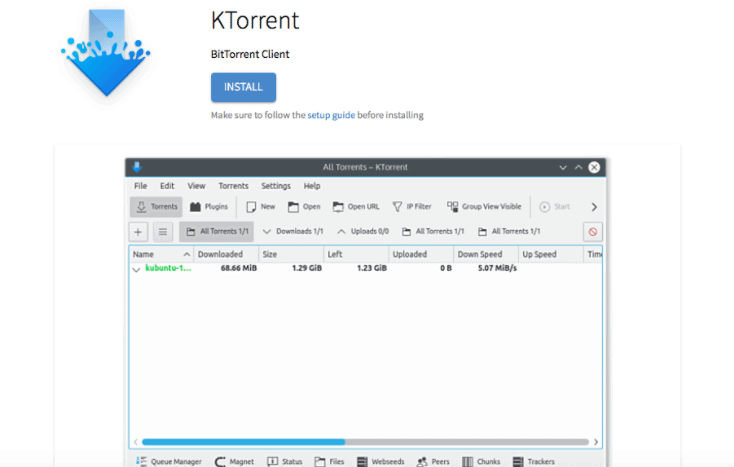Click the New torrent icon

[251, 207]
